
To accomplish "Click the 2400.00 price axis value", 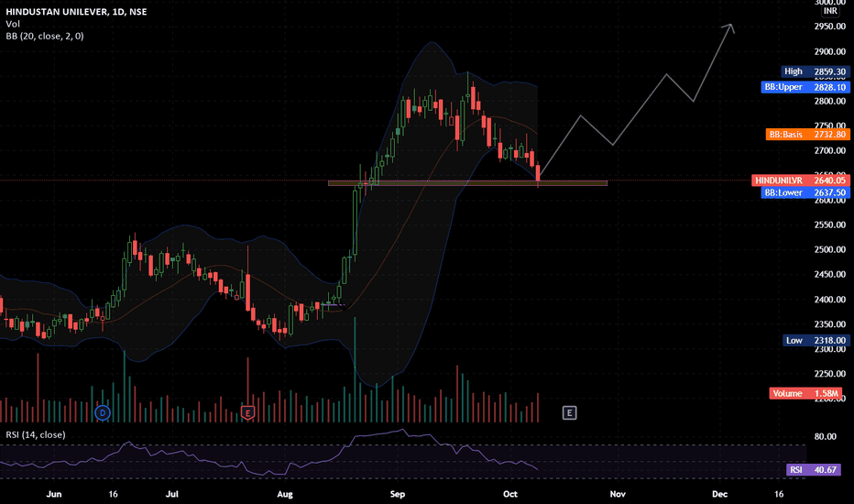I will pos(830,299).
